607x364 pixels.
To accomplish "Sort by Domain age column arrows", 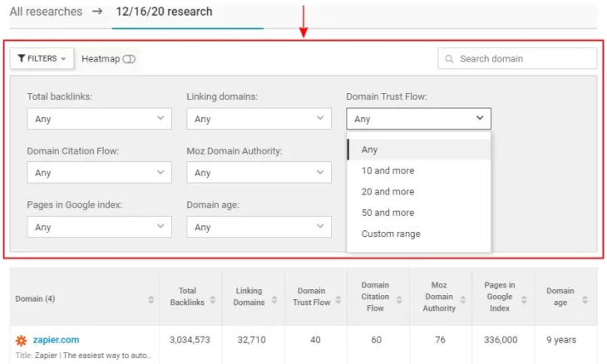I will [587, 299].
